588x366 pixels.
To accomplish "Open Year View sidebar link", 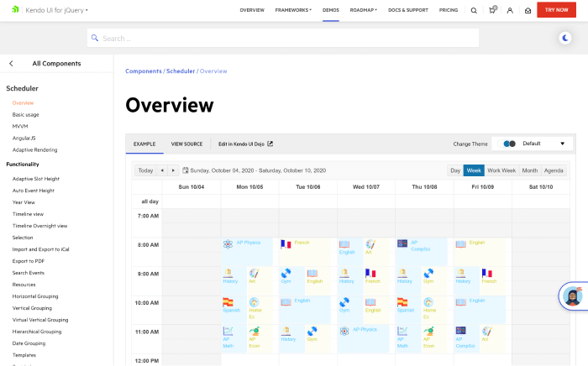I will tap(24, 202).
